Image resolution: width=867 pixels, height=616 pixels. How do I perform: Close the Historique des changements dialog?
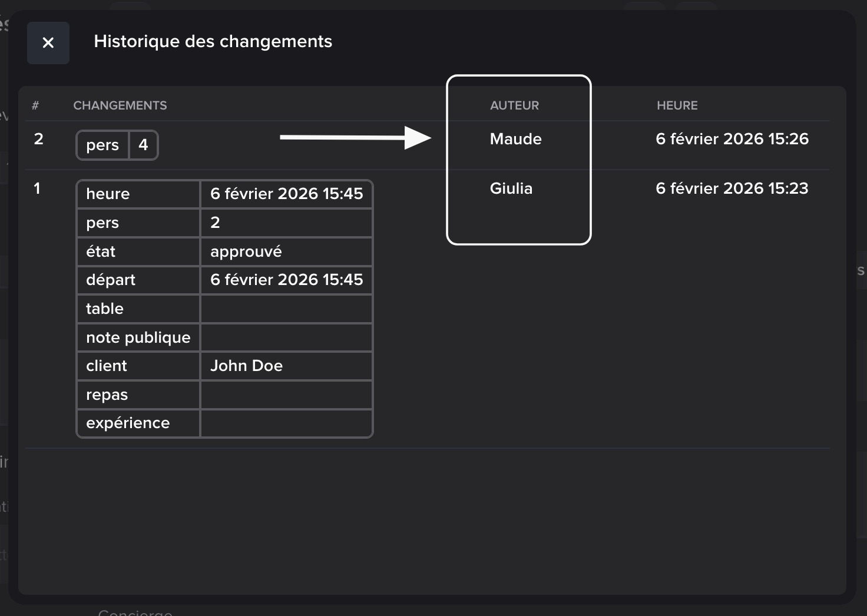(48, 43)
